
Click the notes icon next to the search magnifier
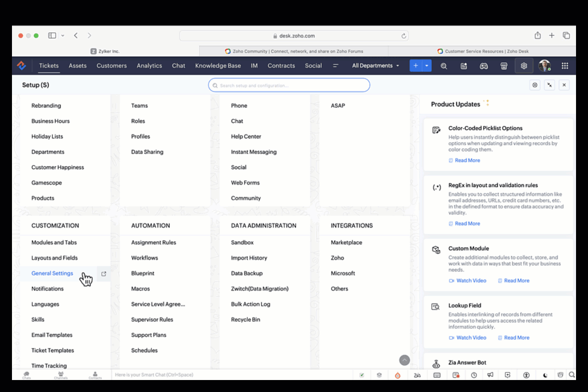pyautogui.click(x=464, y=66)
